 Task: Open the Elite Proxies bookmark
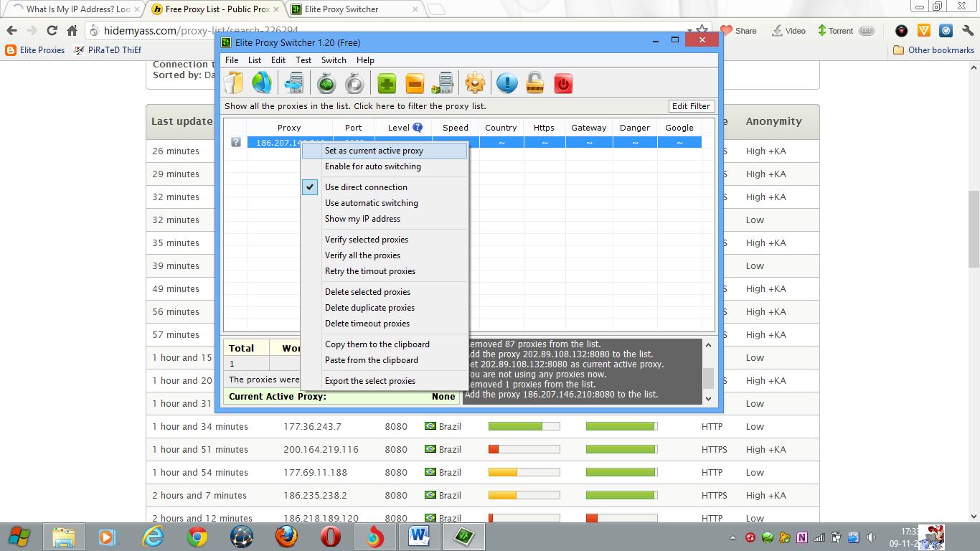(35, 50)
